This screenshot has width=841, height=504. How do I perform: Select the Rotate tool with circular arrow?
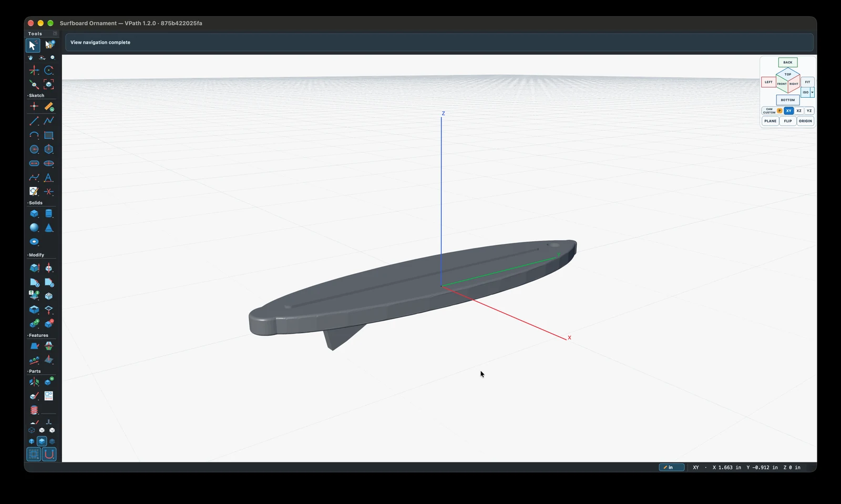49,70
